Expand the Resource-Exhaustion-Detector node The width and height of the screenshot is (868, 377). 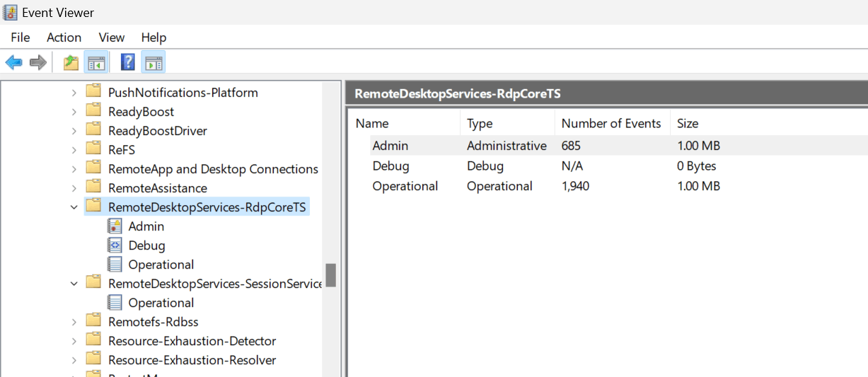click(x=74, y=341)
